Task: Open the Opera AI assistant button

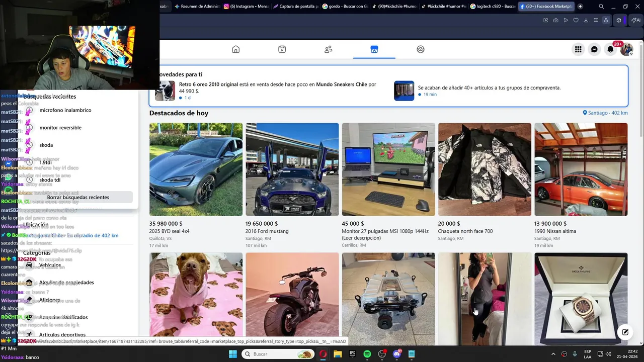Action: 635,20
